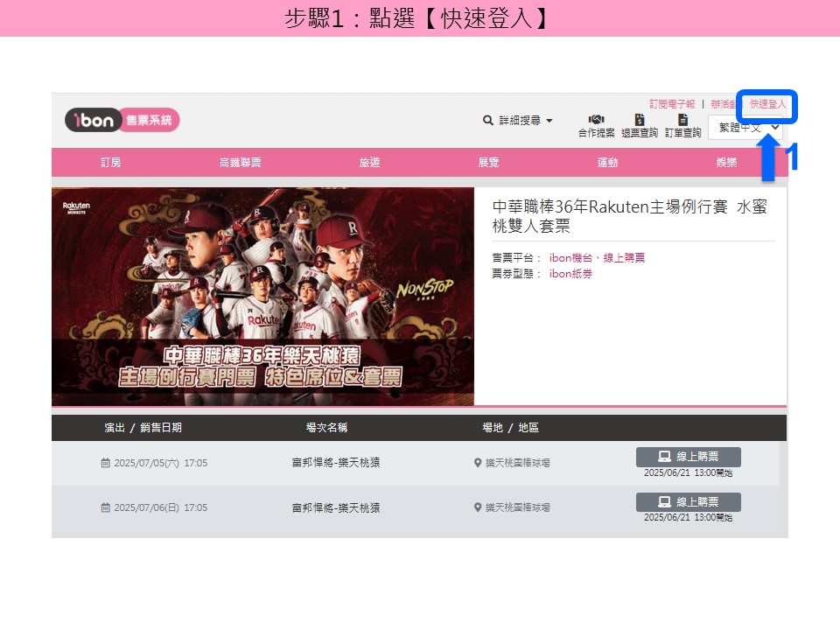Viewport: 840px width, 630px height.
Task: Open the 詳細搜尋 dropdown
Action: pyautogui.click(x=524, y=121)
